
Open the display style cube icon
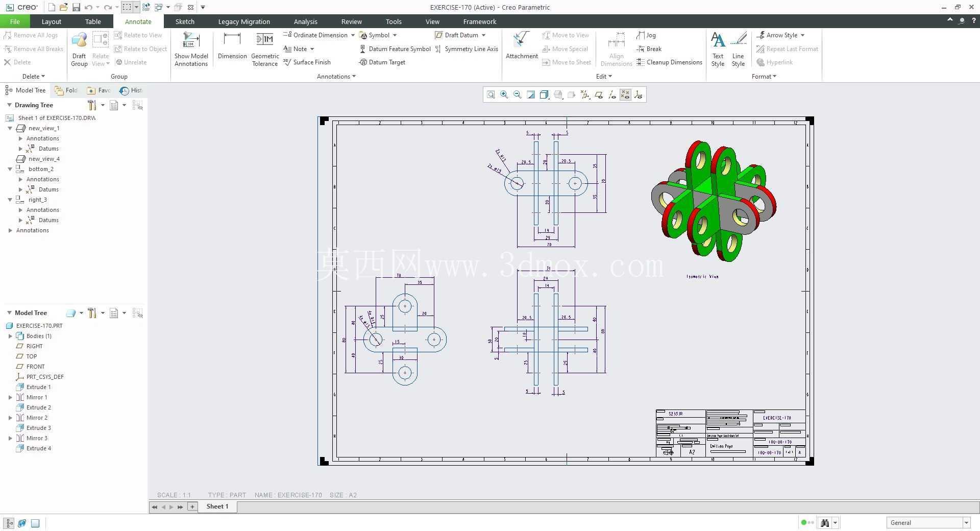pos(544,95)
